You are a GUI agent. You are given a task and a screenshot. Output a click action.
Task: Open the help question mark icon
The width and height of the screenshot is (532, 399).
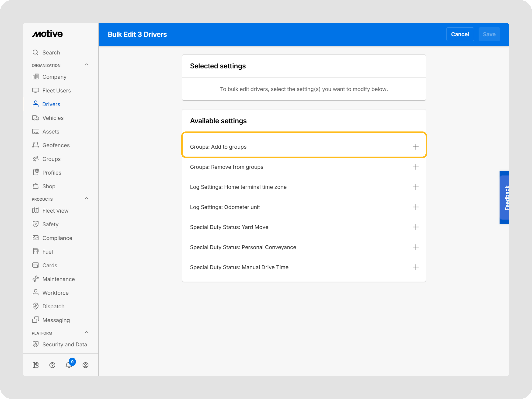tap(52, 365)
